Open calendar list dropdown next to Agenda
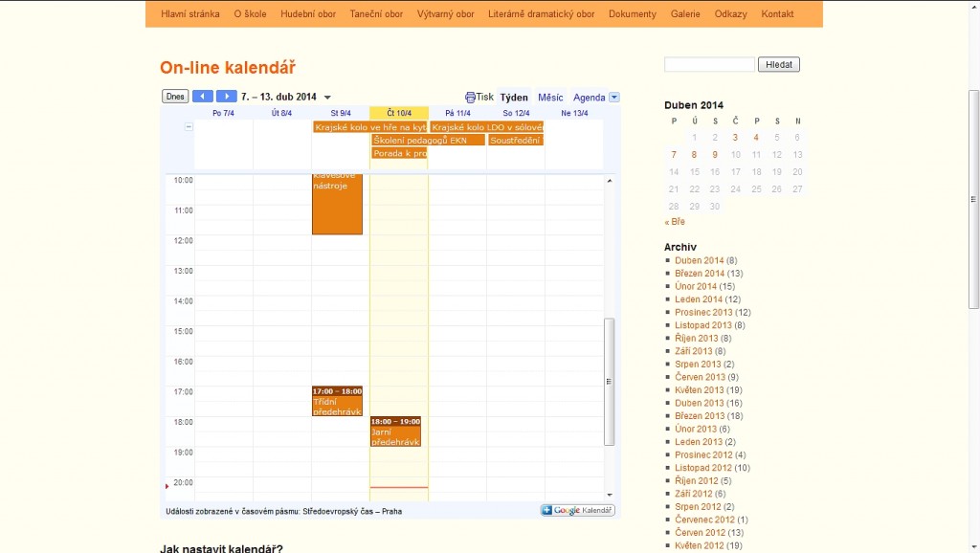This screenshot has width=980, height=553. click(614, 98)
